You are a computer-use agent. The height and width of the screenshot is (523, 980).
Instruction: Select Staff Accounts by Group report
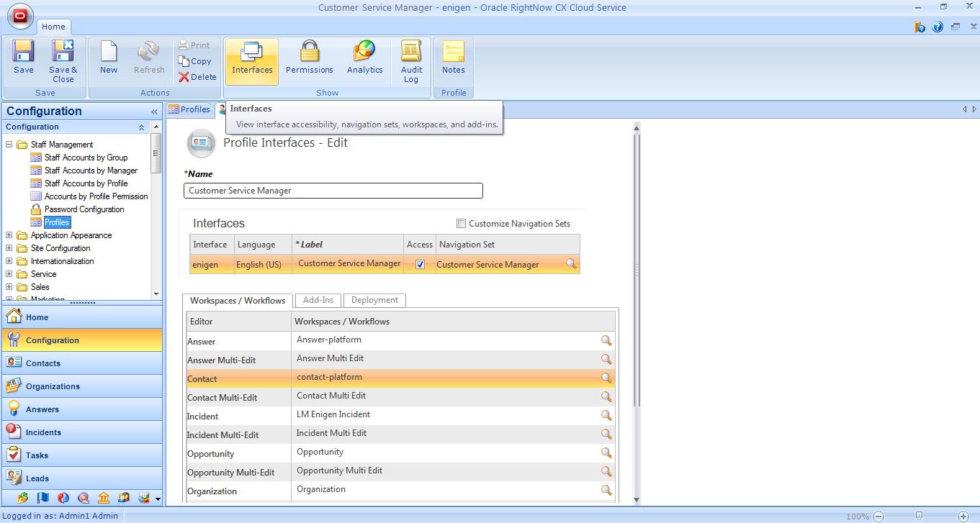tap(86, 158)
